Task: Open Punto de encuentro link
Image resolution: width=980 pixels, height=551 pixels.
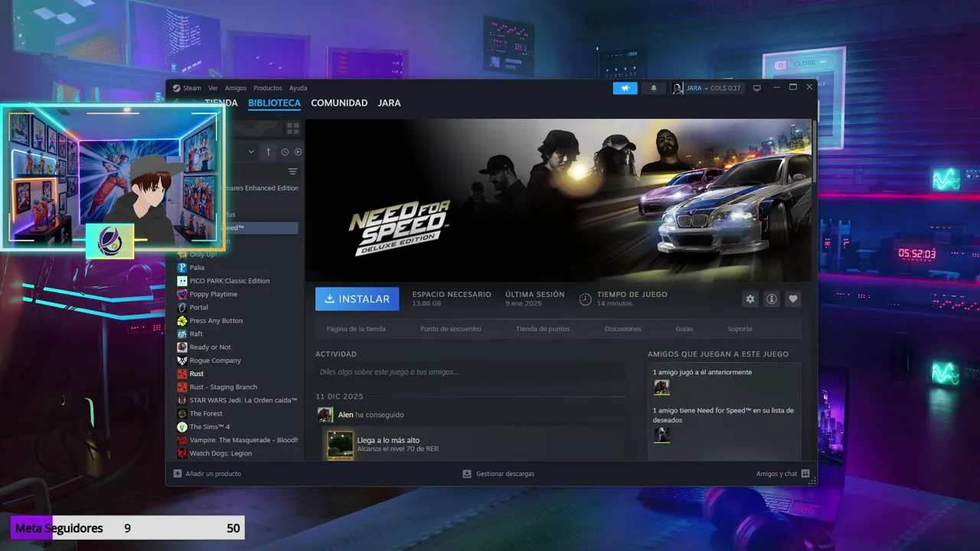Action: pos(451,329)
